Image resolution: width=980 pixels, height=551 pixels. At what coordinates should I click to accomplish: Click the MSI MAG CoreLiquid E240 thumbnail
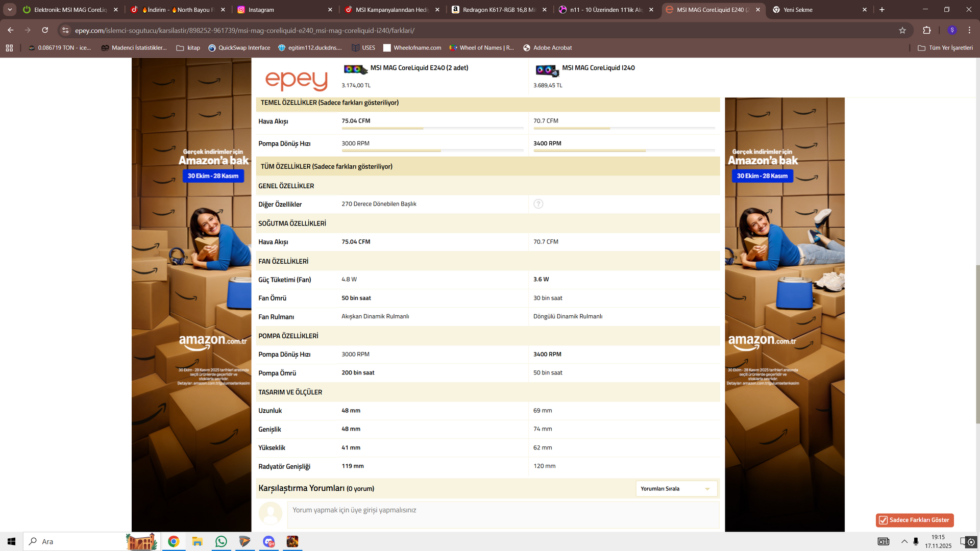tap(355, 69)
